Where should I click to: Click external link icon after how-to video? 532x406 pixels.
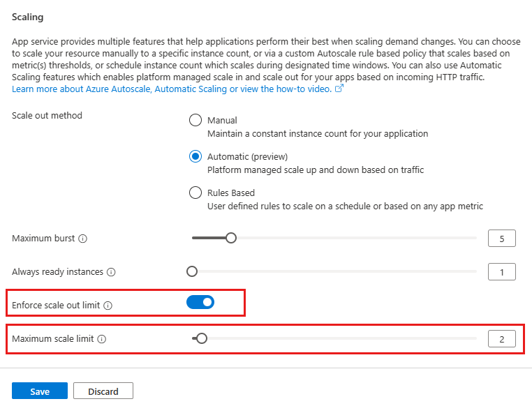(x=339, y=89)
